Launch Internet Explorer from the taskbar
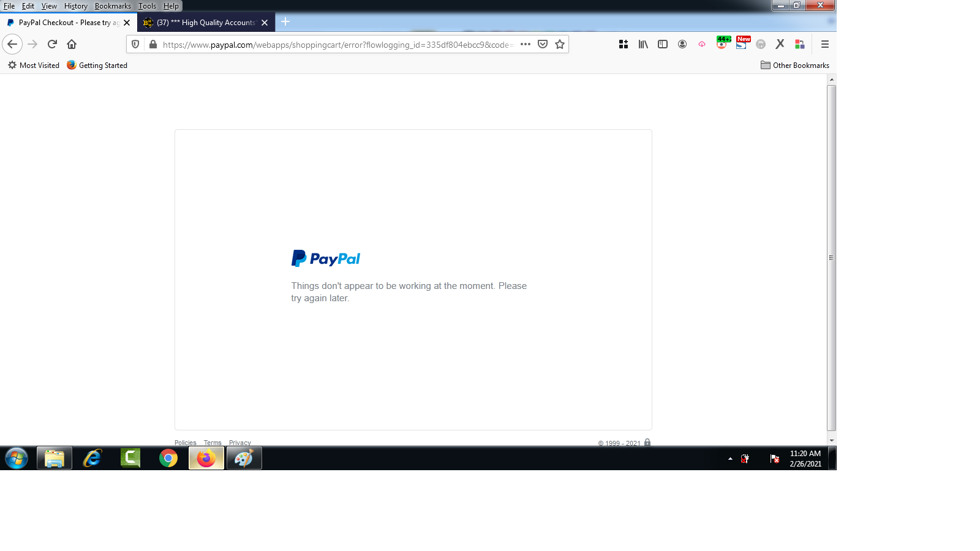The width and height of the screenshot is (980, 551). 92,458
